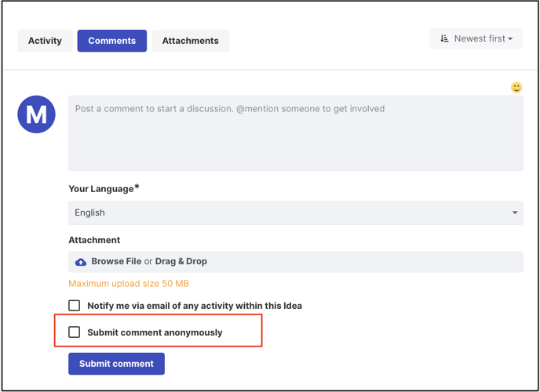Select the Comments tab
The height and width of the screenshot is (392, 540).
pyautogui.click(x=112, y=41)
